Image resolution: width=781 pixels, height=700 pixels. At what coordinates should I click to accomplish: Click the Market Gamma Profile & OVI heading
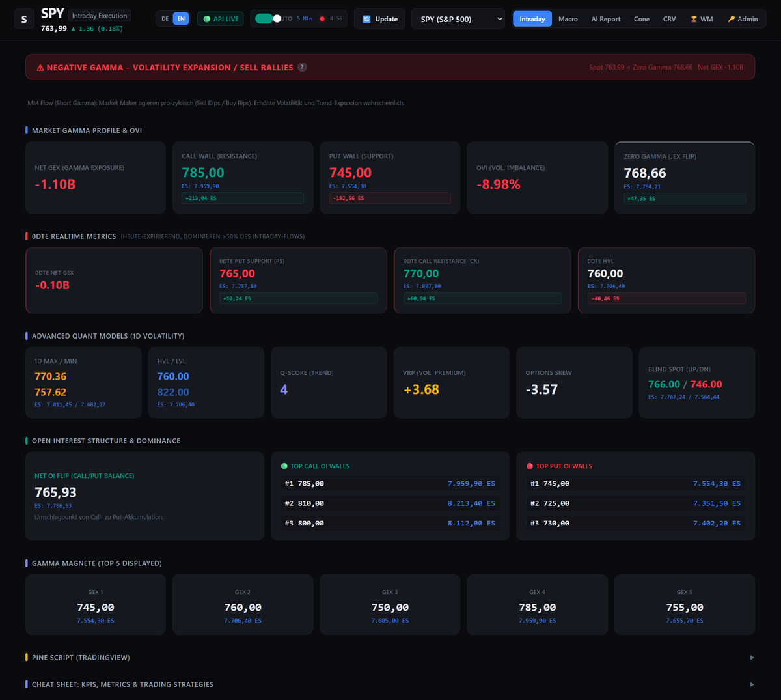tap(87, 130)
